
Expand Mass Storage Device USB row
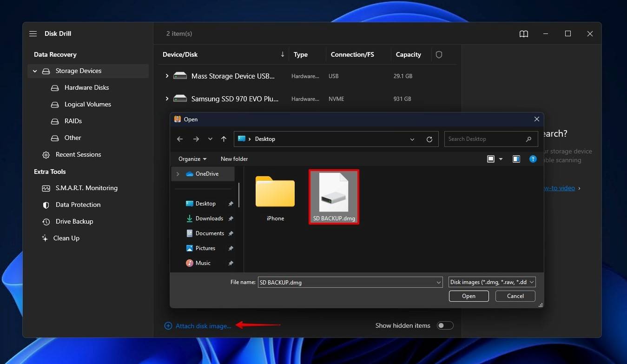[x=167, y=76]
